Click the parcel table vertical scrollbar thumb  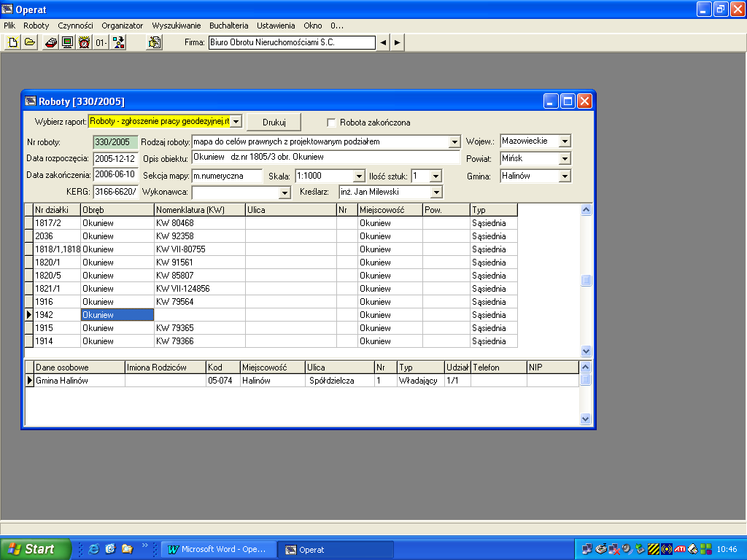[x=586, y=281]
